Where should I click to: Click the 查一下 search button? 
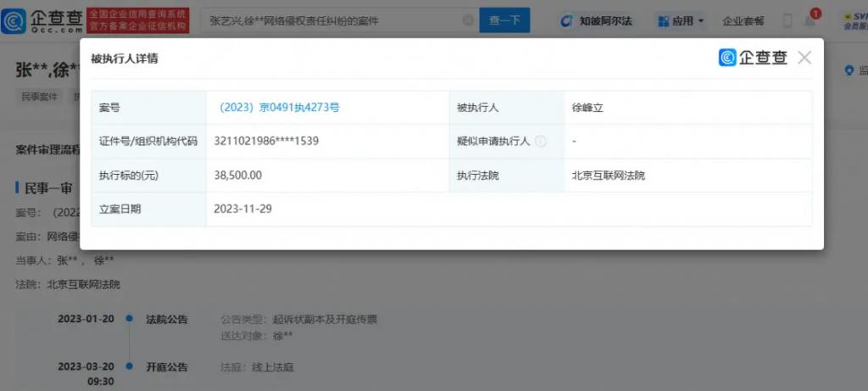pos(504,20)
